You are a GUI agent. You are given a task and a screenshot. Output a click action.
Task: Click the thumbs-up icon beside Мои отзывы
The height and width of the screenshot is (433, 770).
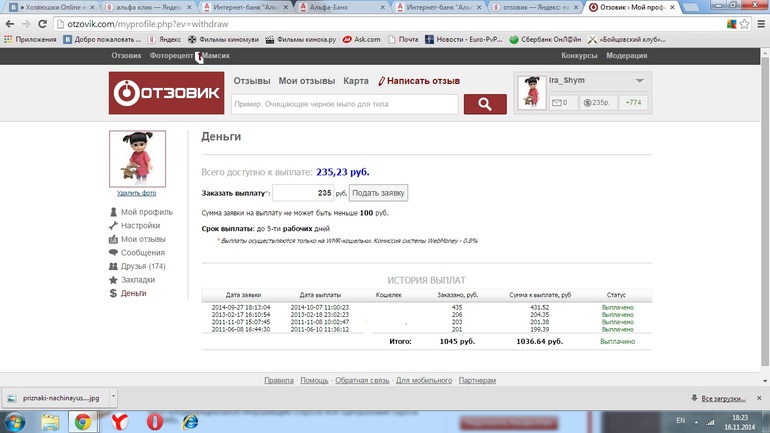(x=113, y=239)
